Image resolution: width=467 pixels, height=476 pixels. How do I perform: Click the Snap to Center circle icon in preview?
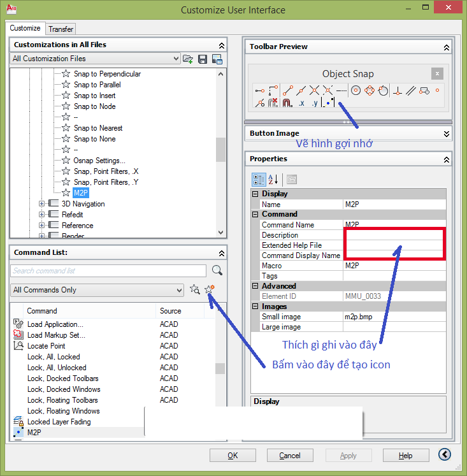click(356, 90)
